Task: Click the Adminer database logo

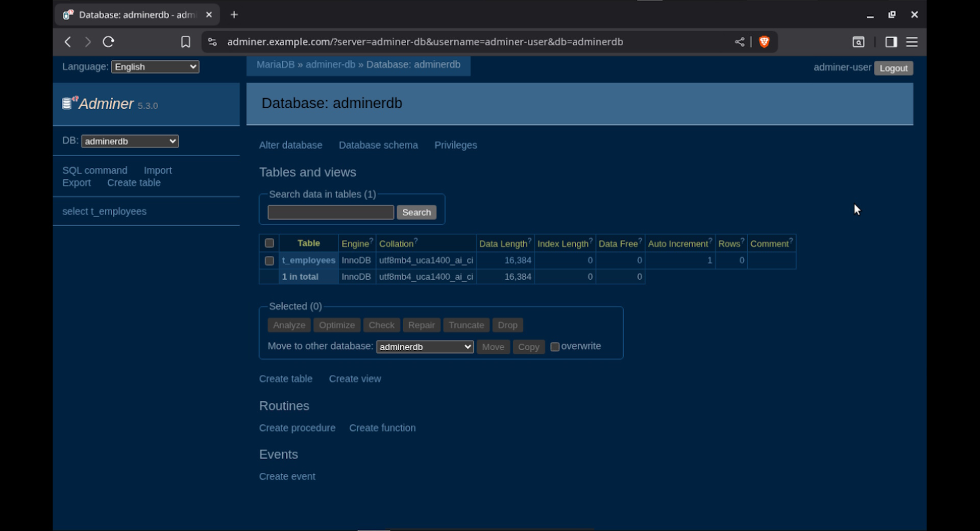Action: point(67,103)
